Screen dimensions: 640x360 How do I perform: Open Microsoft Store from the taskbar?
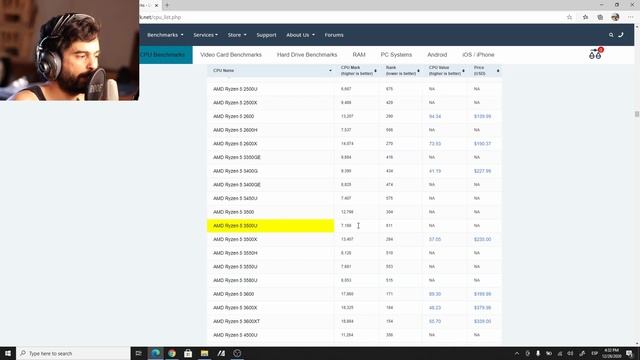coord(188,353)
